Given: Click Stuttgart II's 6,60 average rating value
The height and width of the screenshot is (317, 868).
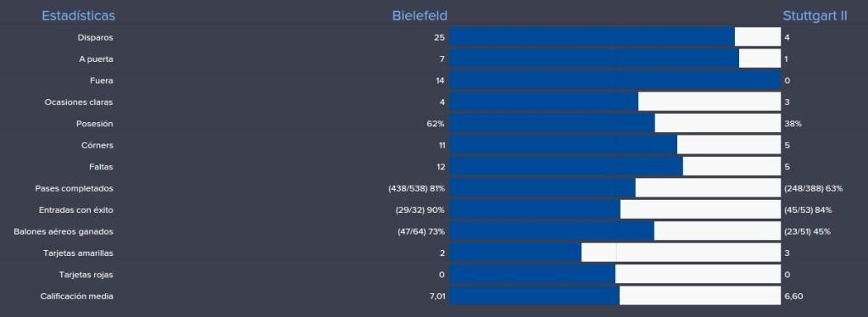Looking at the screenshot, I should coord(793,297).
